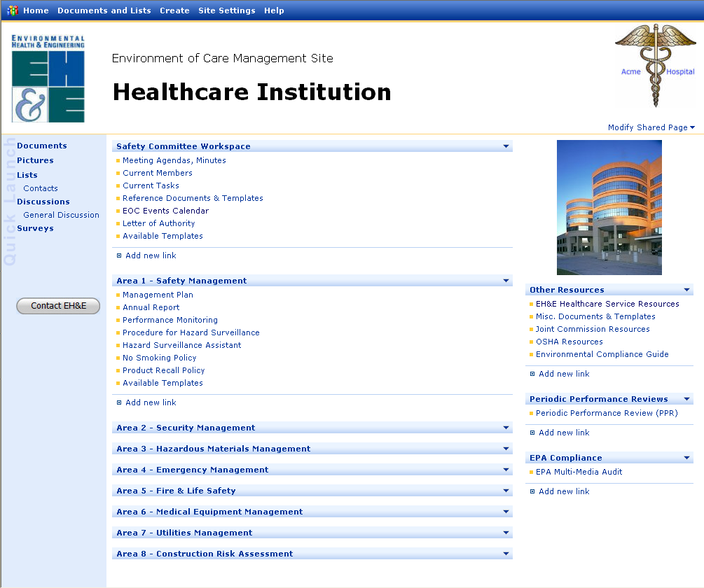Open the Other Resources web part menu arrow
704x588 pixels.
[687, 290]
